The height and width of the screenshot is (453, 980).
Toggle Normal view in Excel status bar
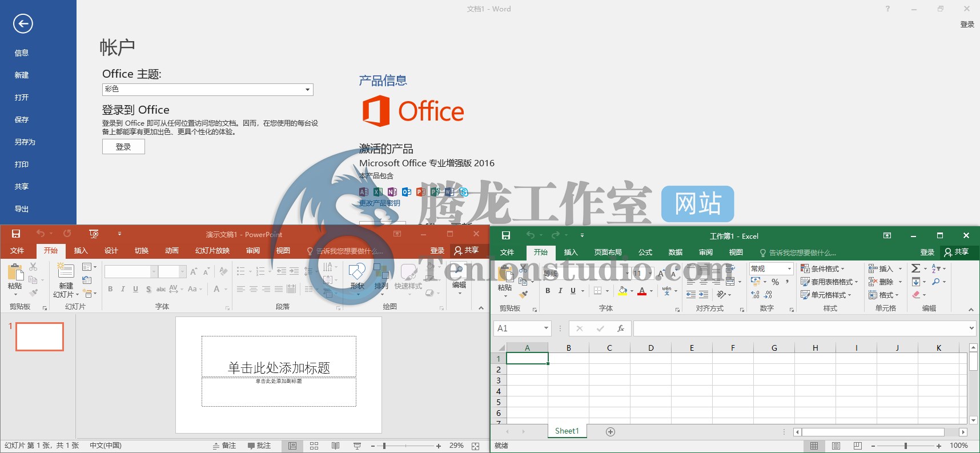point(814,446)
